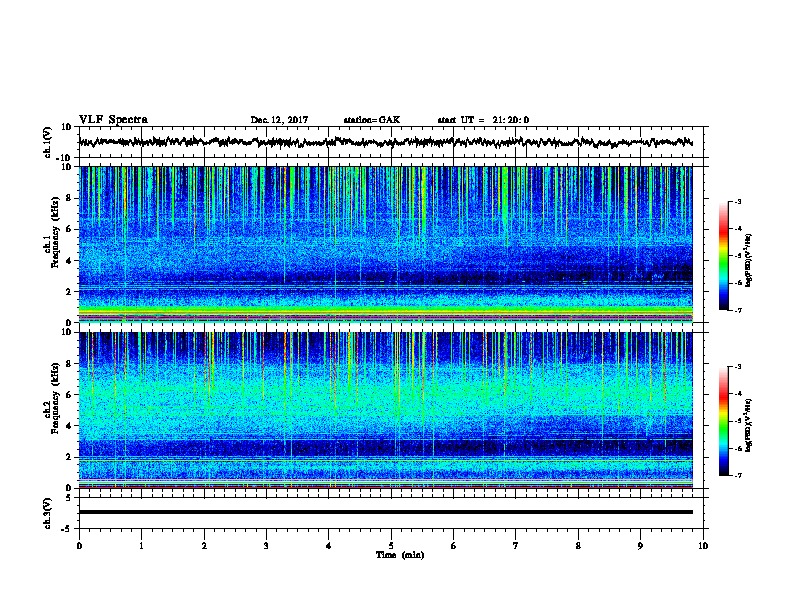Click the ch.3 black trace line
The width and height of the screenshot is (792, 612).
(x=386, y=512)
